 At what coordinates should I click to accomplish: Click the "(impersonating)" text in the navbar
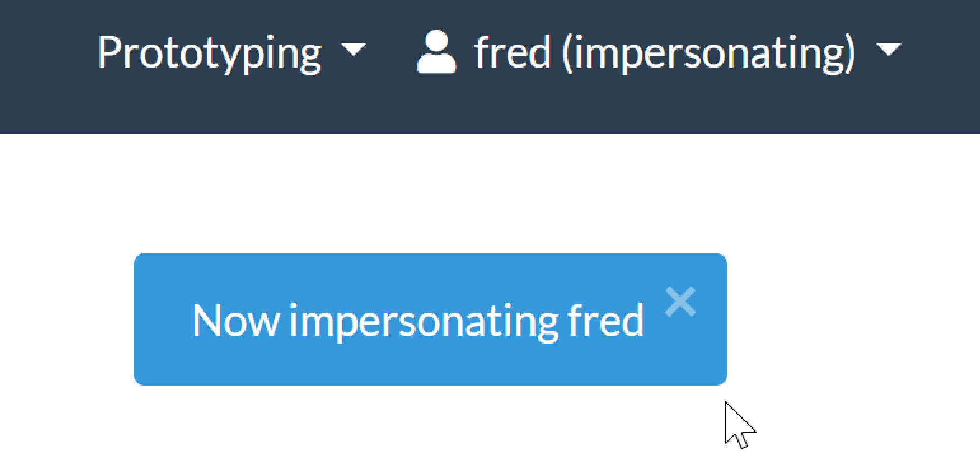point(708,53)
